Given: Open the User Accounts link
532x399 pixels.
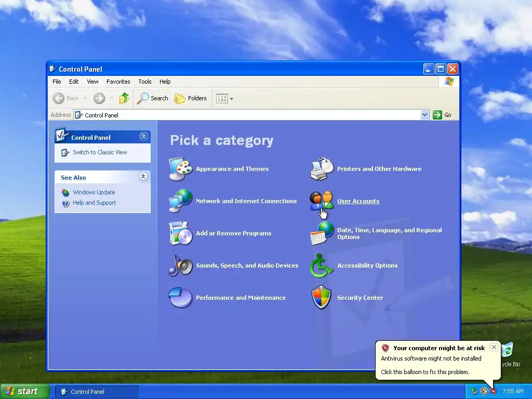Looking at the screenshot, I should [358, 201].
